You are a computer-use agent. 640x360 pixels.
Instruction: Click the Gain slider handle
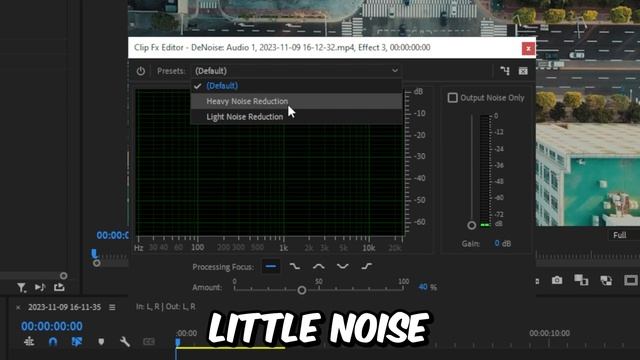tap(471, 225)
